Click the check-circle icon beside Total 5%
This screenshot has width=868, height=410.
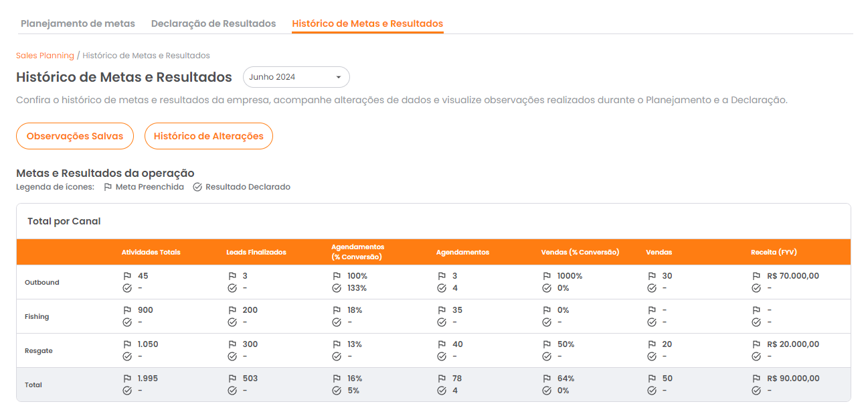tap(337, 391)
